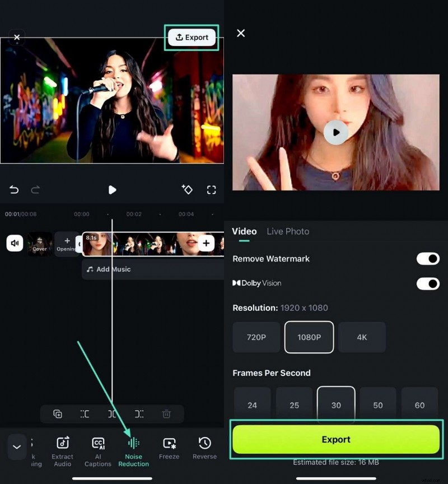The height and width of the screenshot is (484, 448).
Task: Toggle Dolby Vision off
Action: [428, 283]
